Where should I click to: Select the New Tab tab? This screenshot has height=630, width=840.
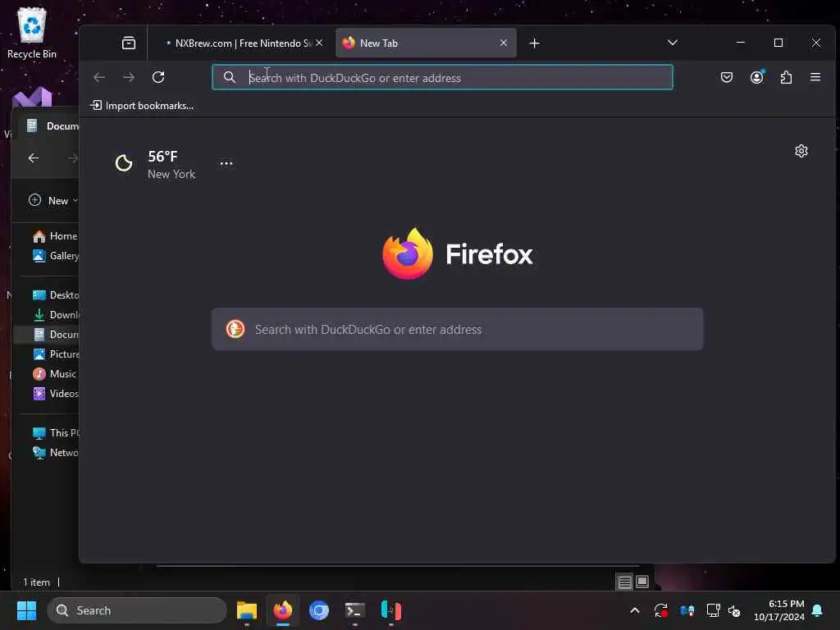coord(426,43)
